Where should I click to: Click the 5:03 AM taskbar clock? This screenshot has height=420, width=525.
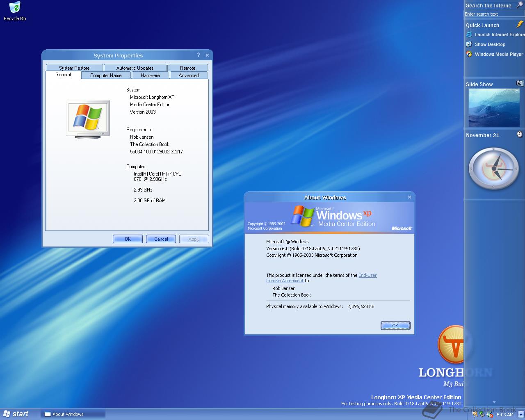[x=505, y=415]
